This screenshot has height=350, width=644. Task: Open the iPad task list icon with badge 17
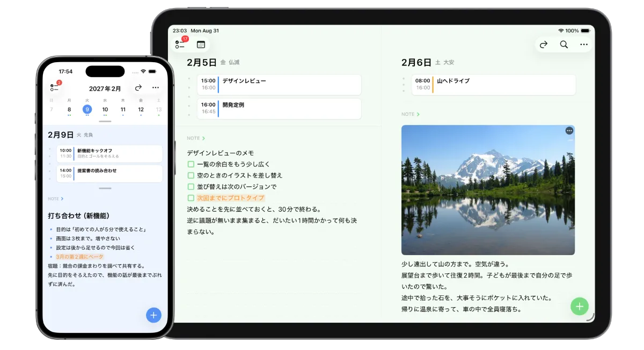coord(180,44)
